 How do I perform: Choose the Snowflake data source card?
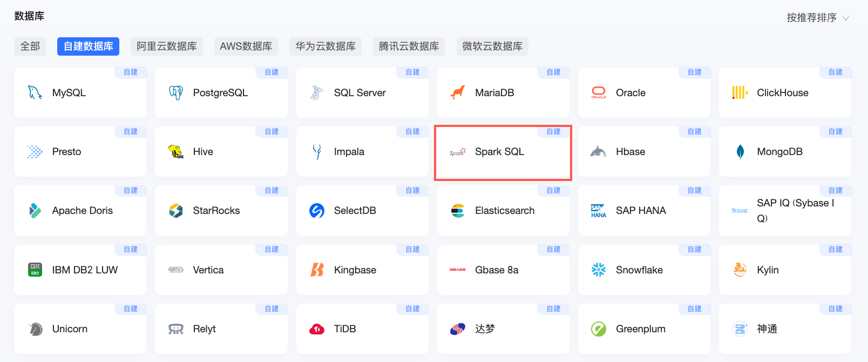(644, 270)
